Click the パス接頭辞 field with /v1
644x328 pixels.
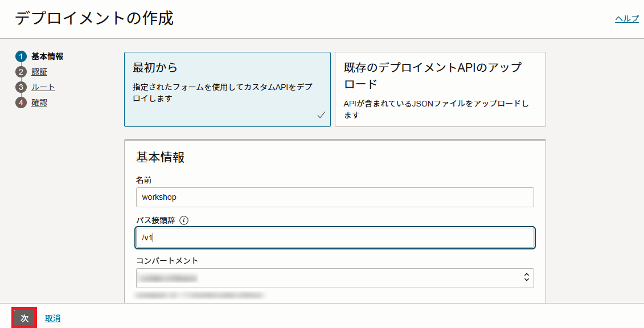tap(334, 237)
